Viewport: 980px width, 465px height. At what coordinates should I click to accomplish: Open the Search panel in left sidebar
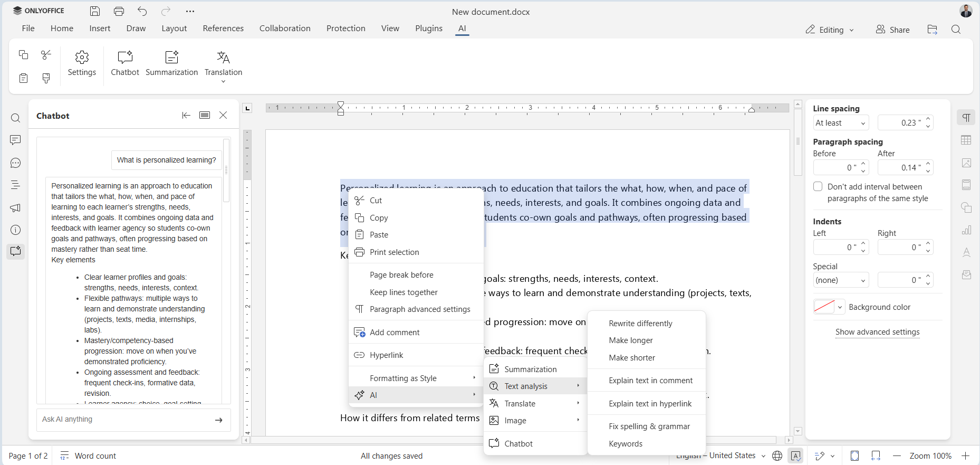(16, 118)
